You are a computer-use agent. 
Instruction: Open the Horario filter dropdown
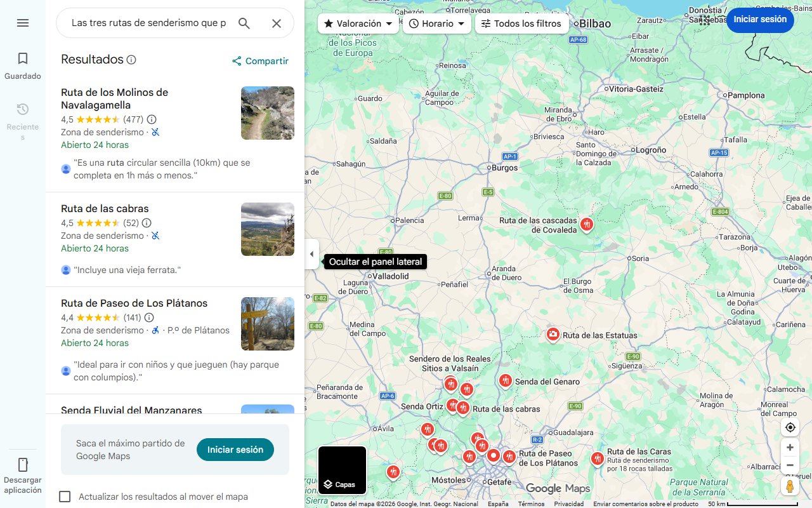coord(437,23)
